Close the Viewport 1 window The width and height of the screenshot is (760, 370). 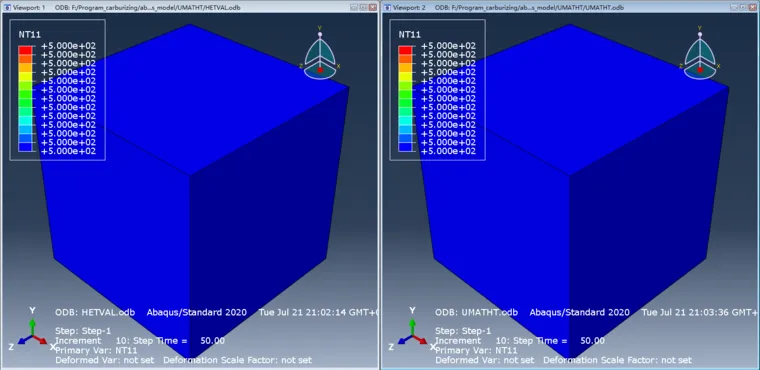click(x=372, y=7)
